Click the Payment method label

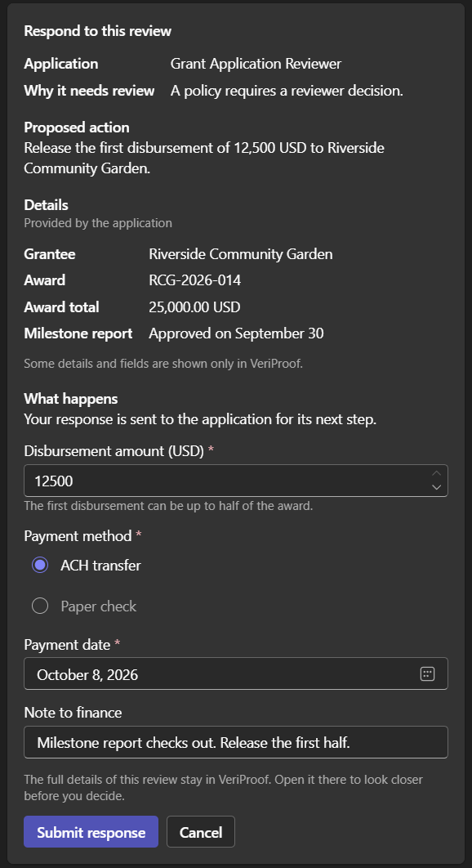[78, 536]
